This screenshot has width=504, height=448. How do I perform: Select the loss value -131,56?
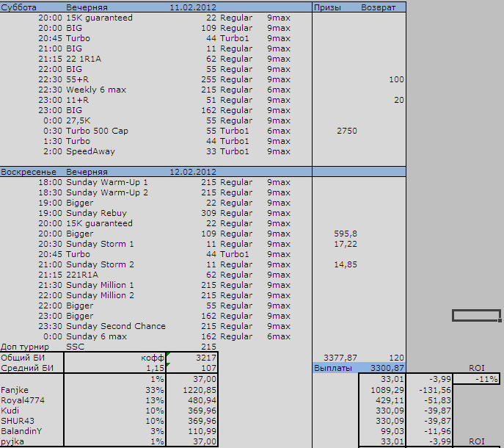click(435, 390)
